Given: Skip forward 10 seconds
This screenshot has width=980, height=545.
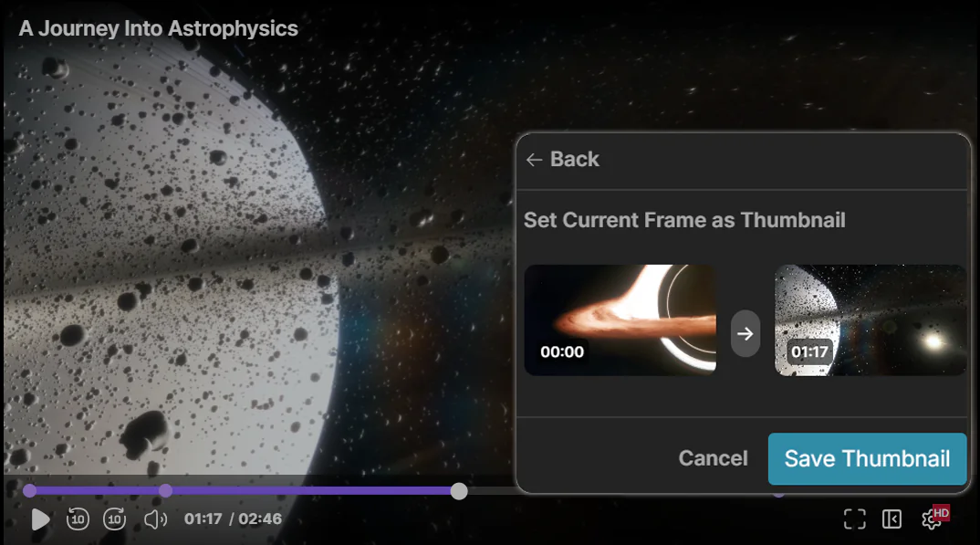Looking at the screenshot, I should click(x=114, y=519).
